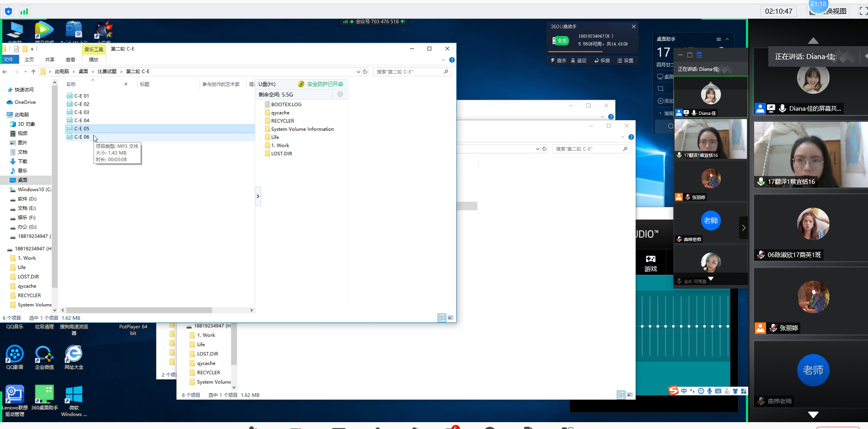Open the 网址大全 desktop icon
The width and height of the screenshot is (868, 429).
click(x=74, y=358)
